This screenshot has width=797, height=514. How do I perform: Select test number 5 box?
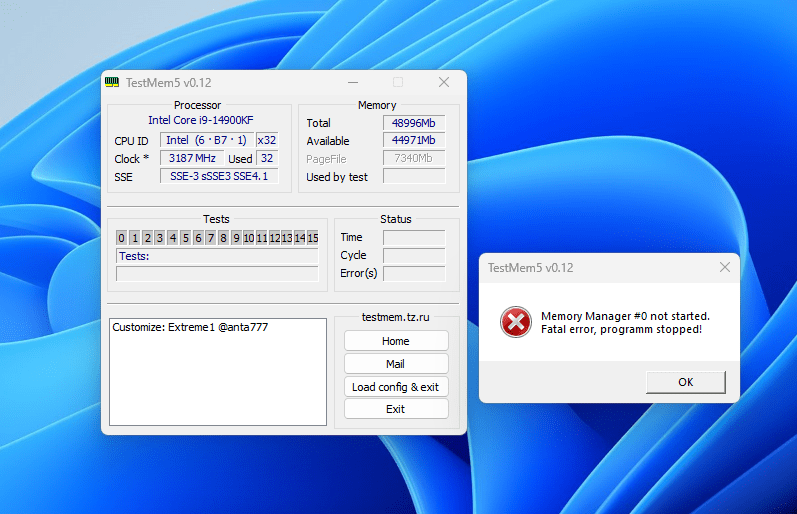[186, 237]
